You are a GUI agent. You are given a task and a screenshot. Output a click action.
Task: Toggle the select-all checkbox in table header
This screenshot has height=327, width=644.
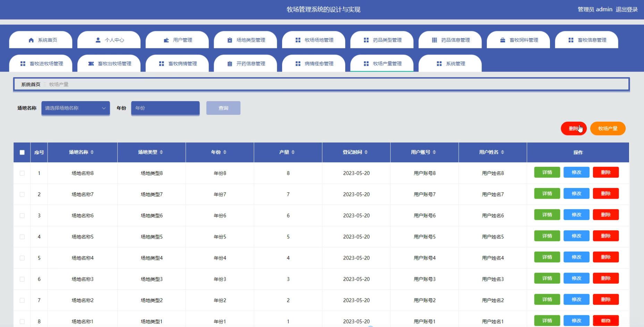[x=22, y=153]
